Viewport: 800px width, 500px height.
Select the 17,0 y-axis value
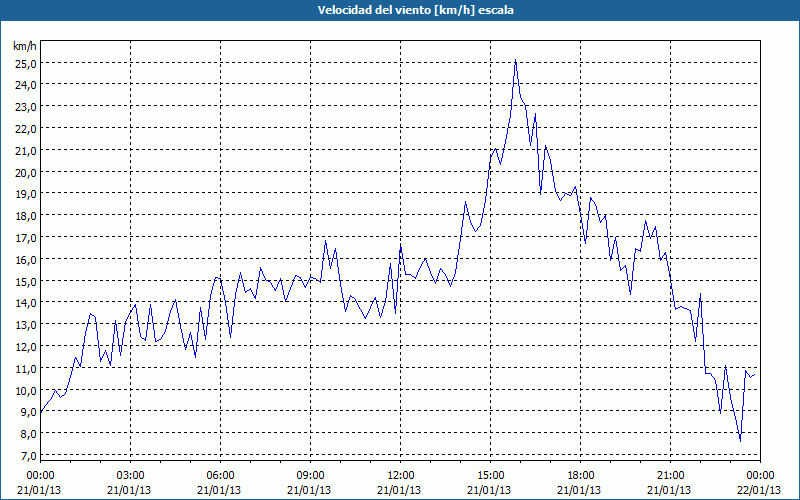coord(27,238)
